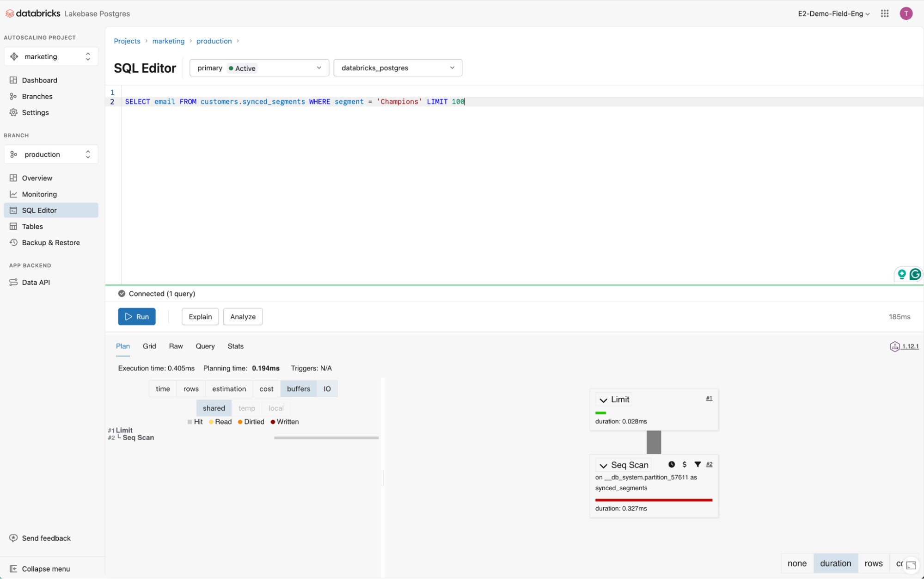
Task: Switch to the Plan tab
Action: click(x=123, y=346)
